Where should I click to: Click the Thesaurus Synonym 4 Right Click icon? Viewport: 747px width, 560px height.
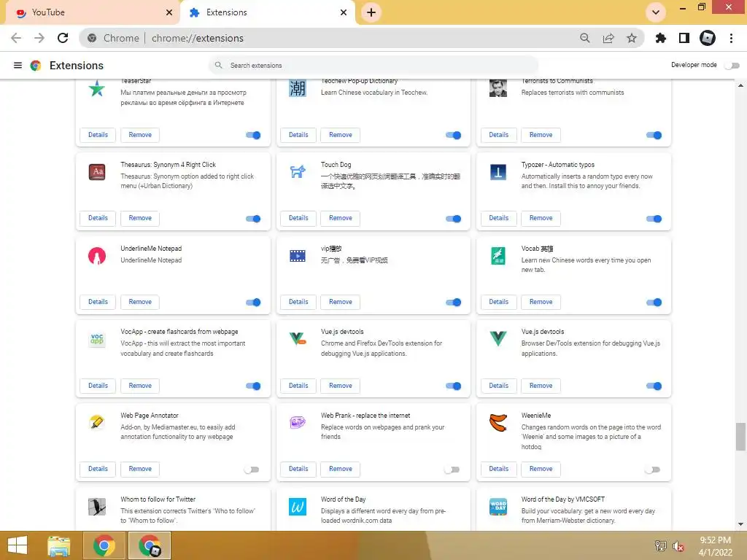pyautogui.click(x=97, y=172)
